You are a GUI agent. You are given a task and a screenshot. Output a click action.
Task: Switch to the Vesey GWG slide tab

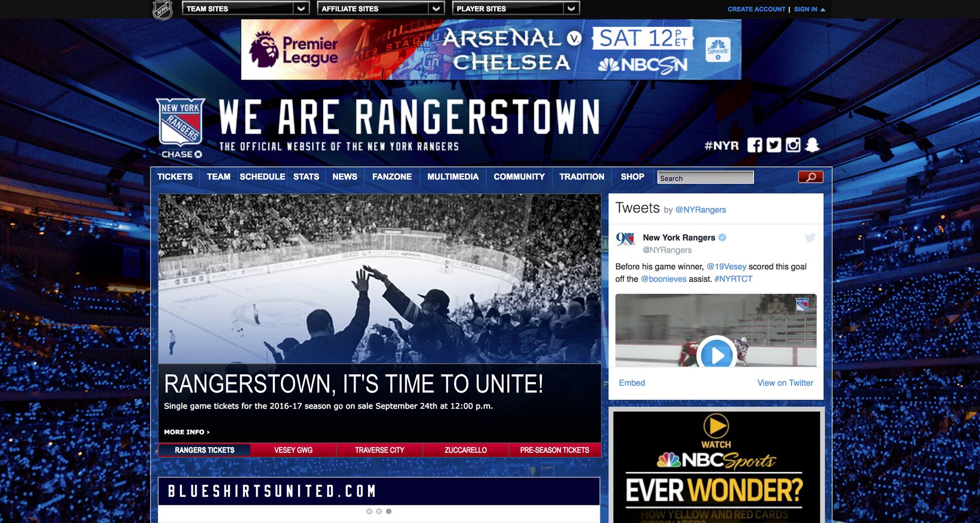(293, 450)
